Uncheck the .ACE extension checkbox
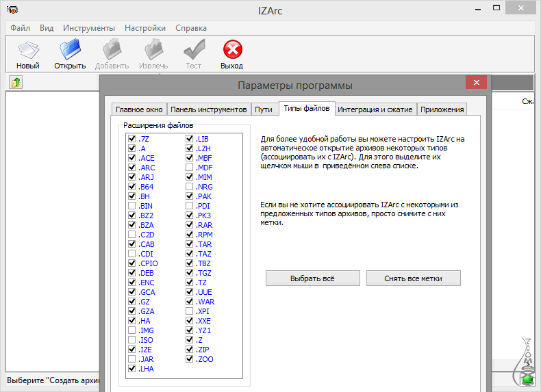The image size is (541, 392). point(131,158)
